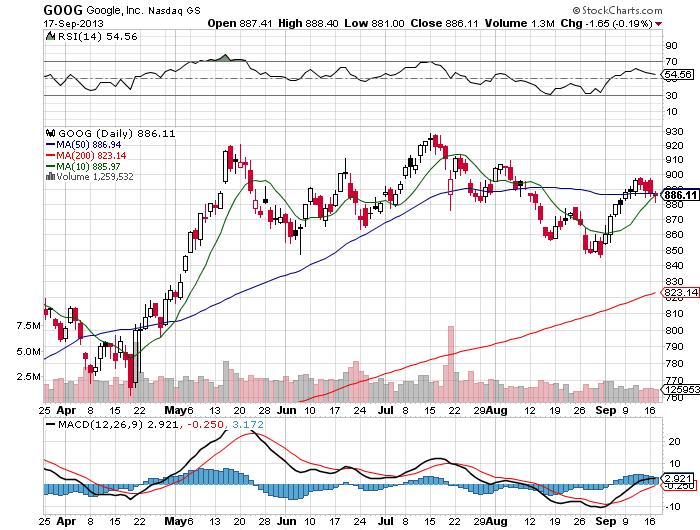Screen dimensions: 700x530
Task: Click the GOOG (Daily) 886.11 legend text
Action: (x=117, y=134)
